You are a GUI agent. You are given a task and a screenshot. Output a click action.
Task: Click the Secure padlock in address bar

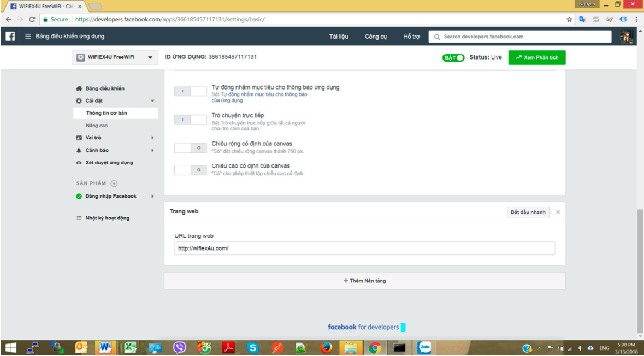(45, 19)
